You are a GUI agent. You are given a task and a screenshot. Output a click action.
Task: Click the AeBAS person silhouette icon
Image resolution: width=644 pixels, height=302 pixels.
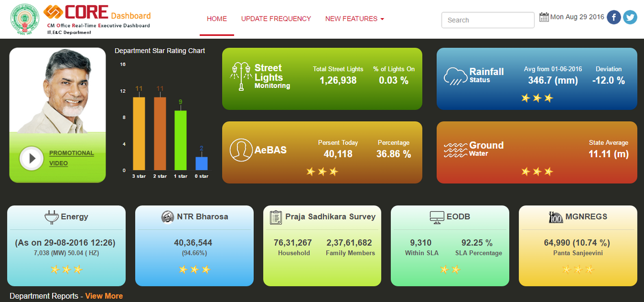click(x=241, y=150)
